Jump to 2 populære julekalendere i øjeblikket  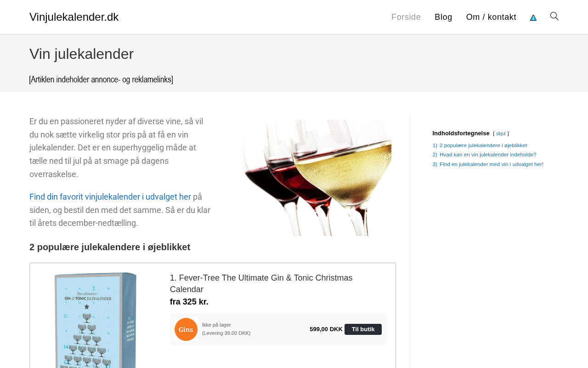pos(483,145)
